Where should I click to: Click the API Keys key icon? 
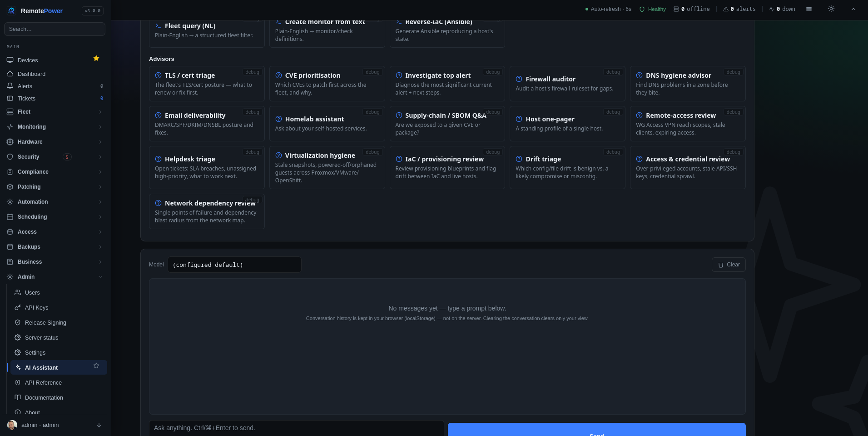point(18,307)
